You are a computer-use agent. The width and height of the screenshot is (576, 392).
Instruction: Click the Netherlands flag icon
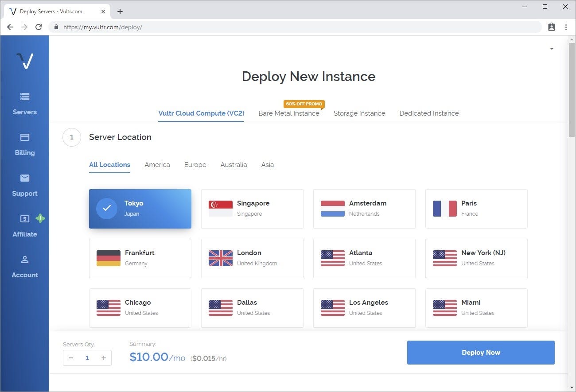(333, 209)
